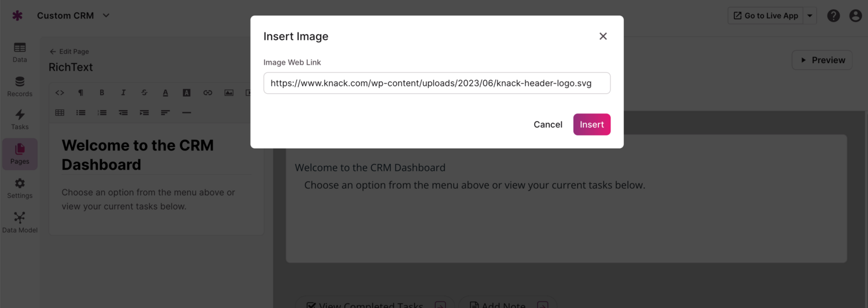Switch to the Data Model section
The height and width of the screenshot is (308, 868).
click(20, 223)
